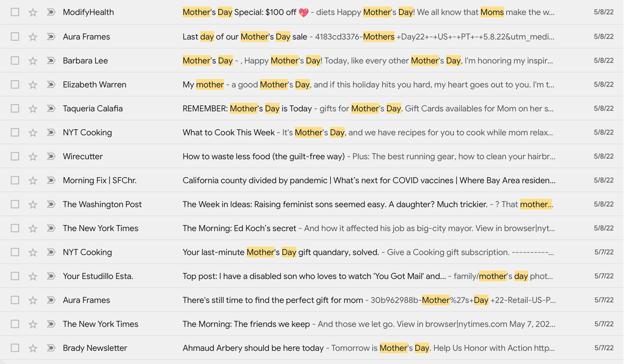This screenshot has width=624, height=364.
Task: Star the Brady Newsletter email
Action: click(33, 348)
